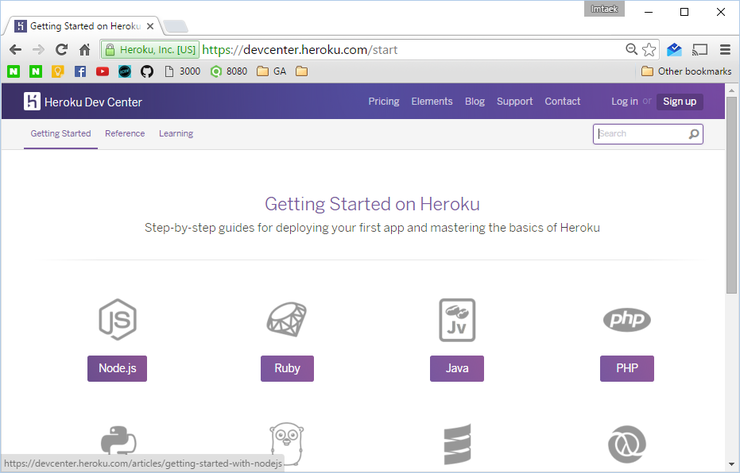Open a new browser tab
Image resolution: width=740 pixels, height=473 pixels.
pyautogui.click(x=176, y=26)
